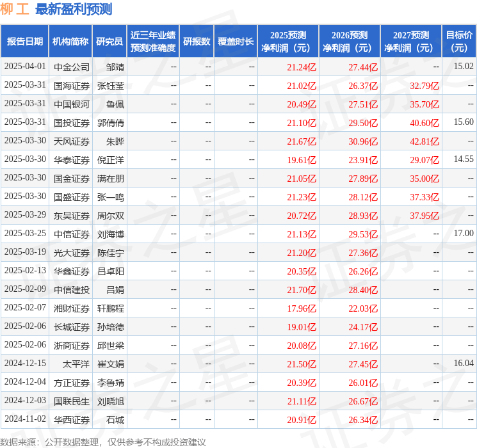Viewport: 477px width, 448px height.
Task: Click the 报告日期 column header
Action: coord(24,42)
